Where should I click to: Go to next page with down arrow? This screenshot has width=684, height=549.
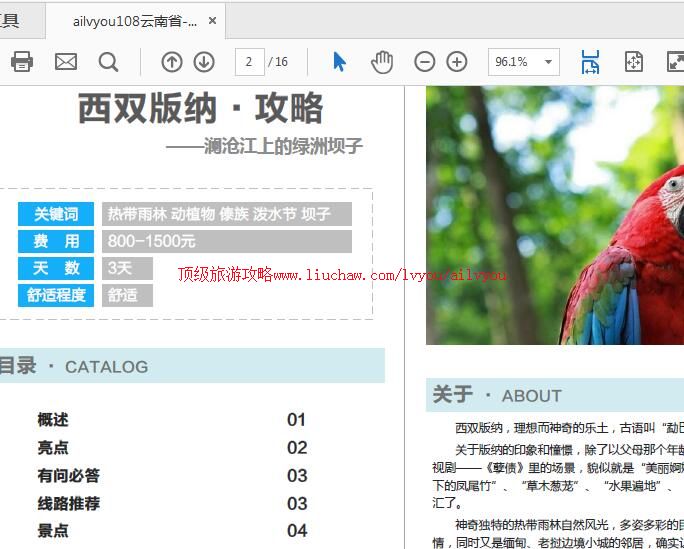pyautogui.click(x=204, y=62)
